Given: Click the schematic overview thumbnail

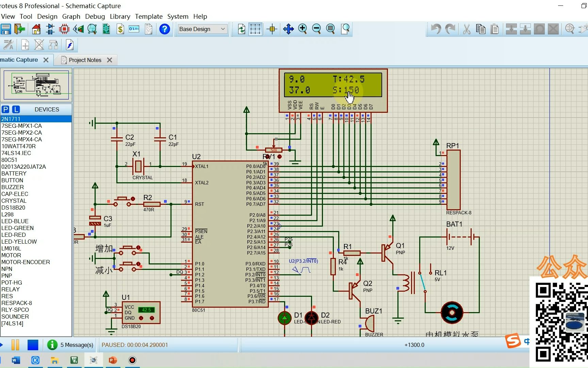Looking at the screenshot, I should click(36, 85).
